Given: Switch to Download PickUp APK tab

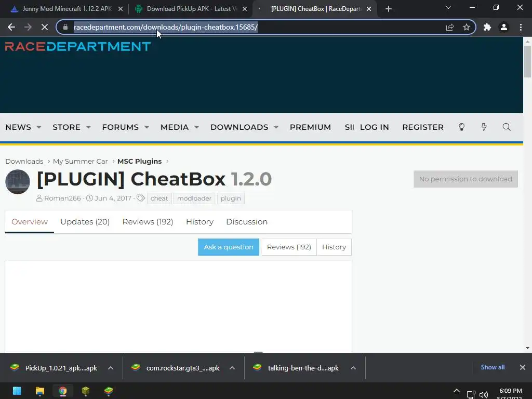Looking at the screenshot, I should click(x=192, y=9).
